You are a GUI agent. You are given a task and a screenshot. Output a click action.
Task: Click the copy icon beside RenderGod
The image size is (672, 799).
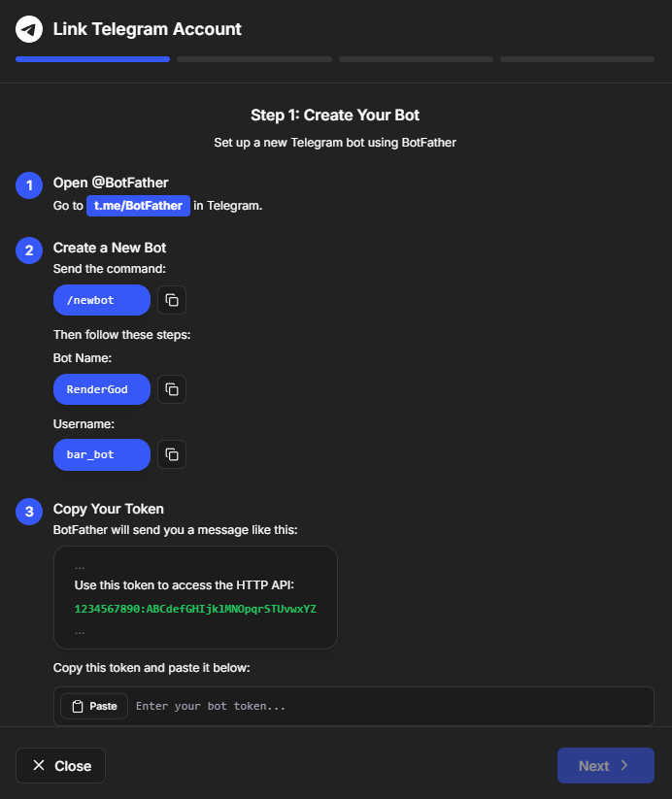[x=172, y=389]
